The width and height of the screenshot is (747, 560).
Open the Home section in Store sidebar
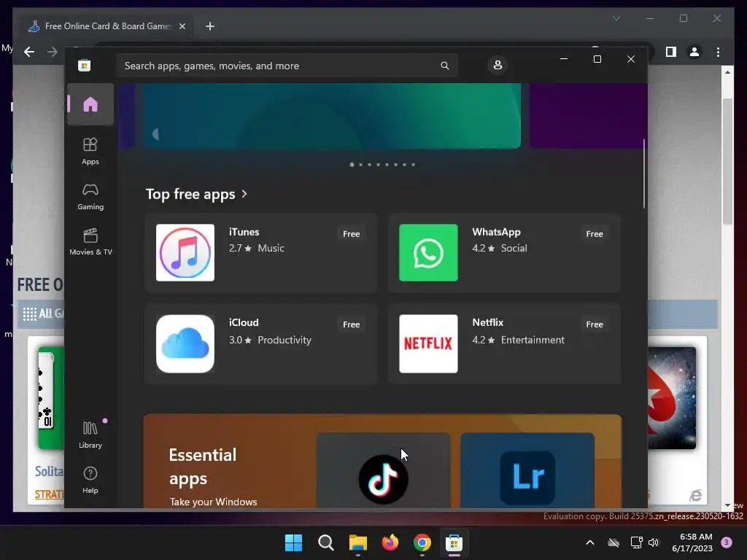[90, 104]
